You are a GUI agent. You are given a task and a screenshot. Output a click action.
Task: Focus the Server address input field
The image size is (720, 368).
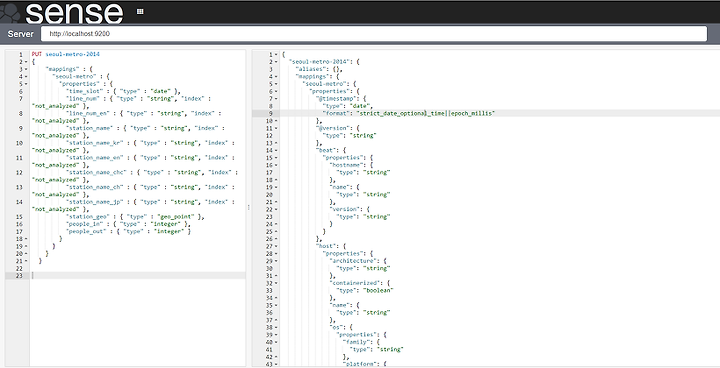(374, 34)
